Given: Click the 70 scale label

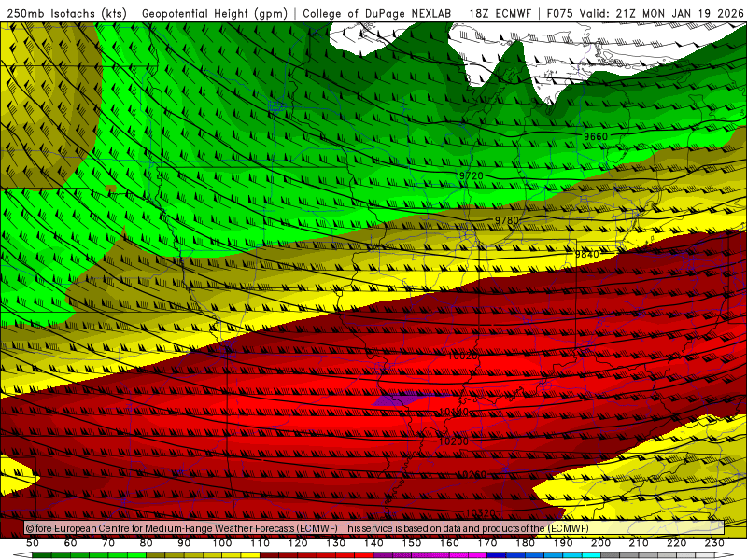Looking at the screenshot, I should [x=108, y=543].
